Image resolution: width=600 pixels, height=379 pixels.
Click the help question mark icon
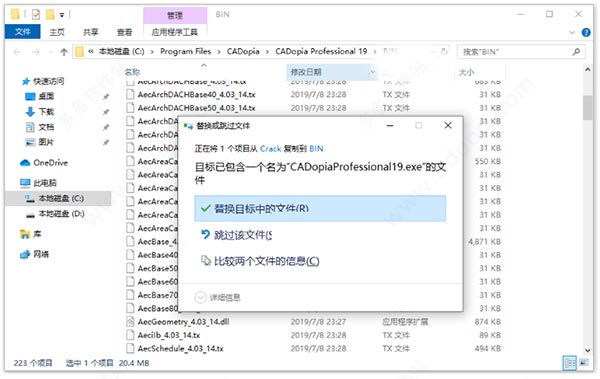click(x=586, y=33)
